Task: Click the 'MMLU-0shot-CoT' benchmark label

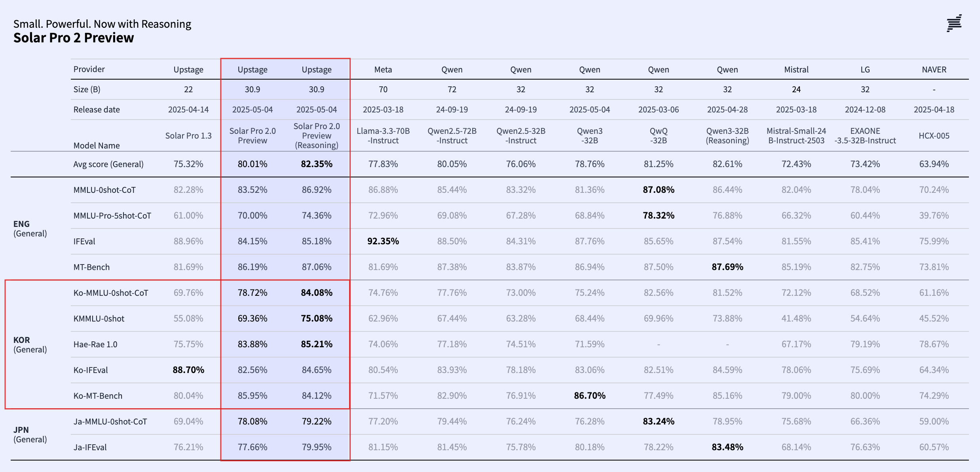Action: [x=104, y=190]
